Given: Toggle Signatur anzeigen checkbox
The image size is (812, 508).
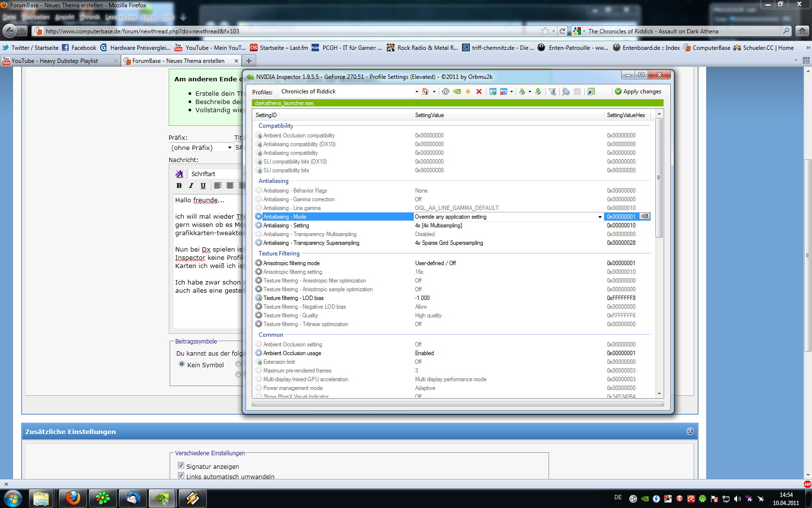Looking at the screenshot, I should tap(181, 465).
